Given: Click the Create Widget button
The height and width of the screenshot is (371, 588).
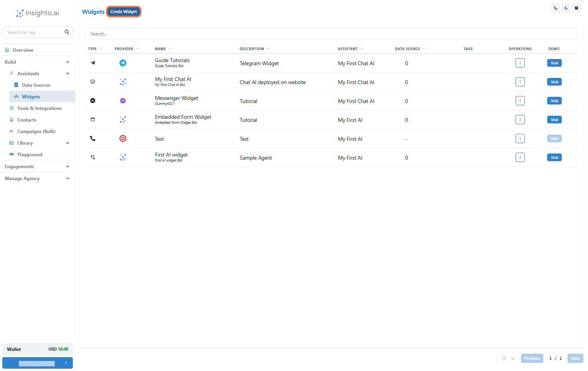Looking at the screenshot, I should coord(123,11).
